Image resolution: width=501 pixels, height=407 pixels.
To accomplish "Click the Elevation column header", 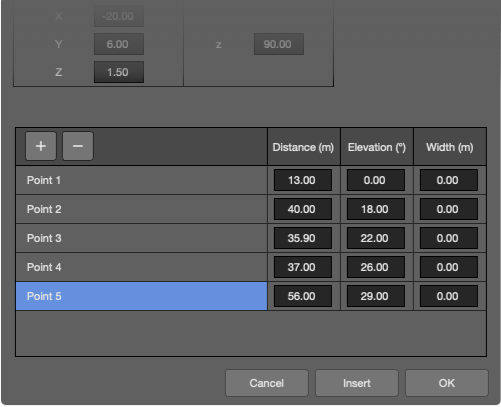I will click(377, 147).
